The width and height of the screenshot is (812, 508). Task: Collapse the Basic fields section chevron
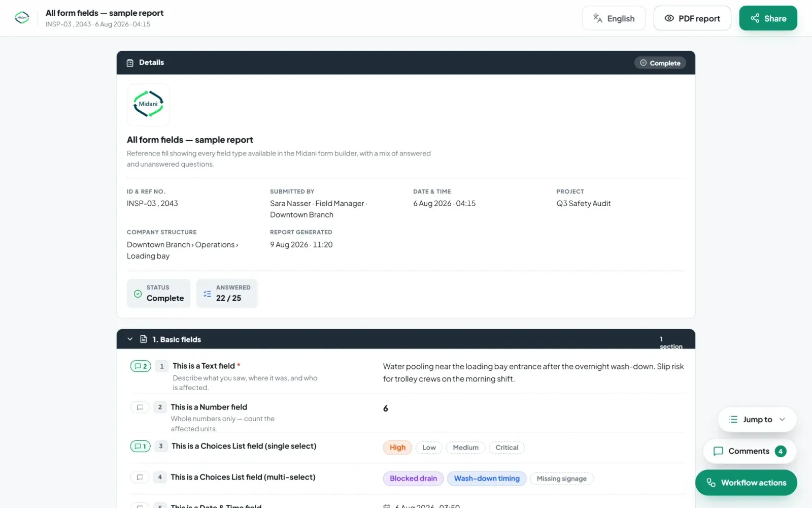tap(130, 339)
